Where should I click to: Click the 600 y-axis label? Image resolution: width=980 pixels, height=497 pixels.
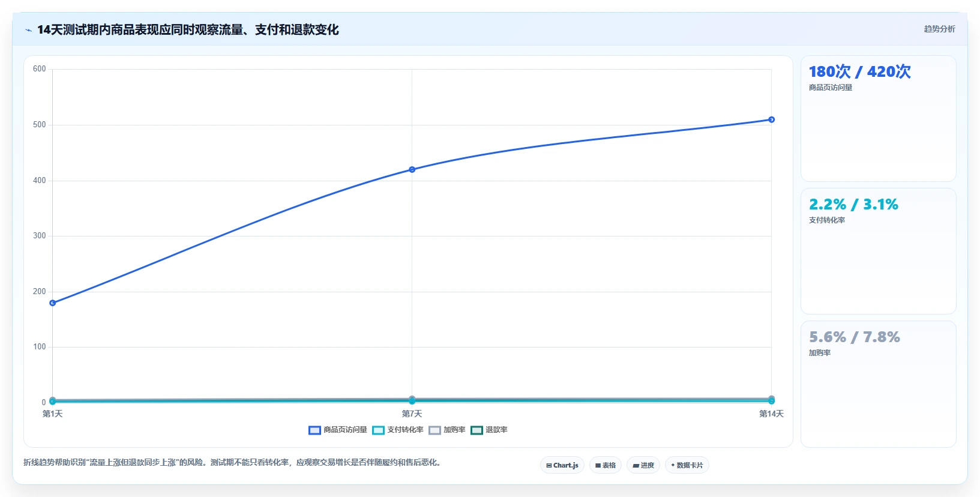coord(40,69)
